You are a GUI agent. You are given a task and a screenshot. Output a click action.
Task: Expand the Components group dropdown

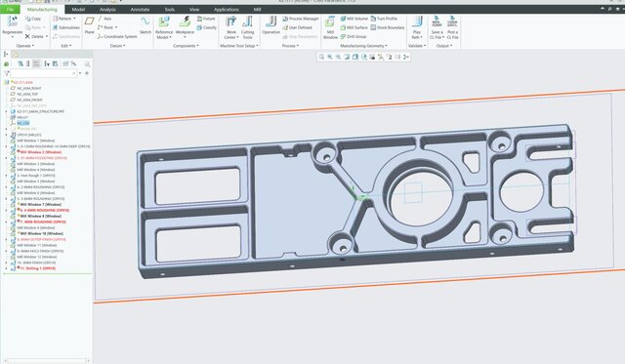pos(187,46)
